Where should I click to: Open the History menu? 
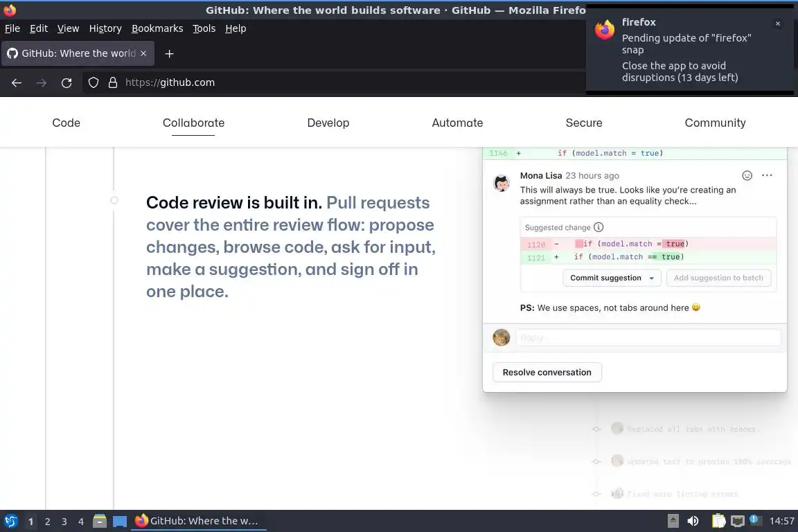click(105, 28)
